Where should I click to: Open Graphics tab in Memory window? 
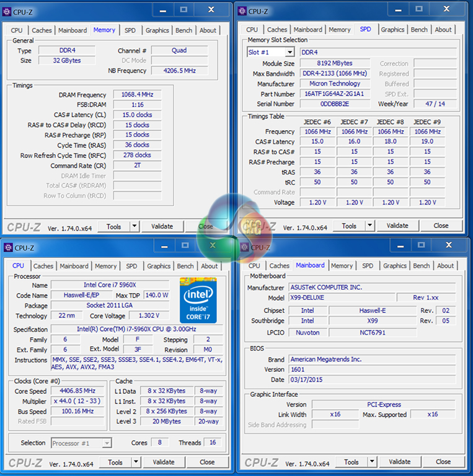(x=157, y=30)
